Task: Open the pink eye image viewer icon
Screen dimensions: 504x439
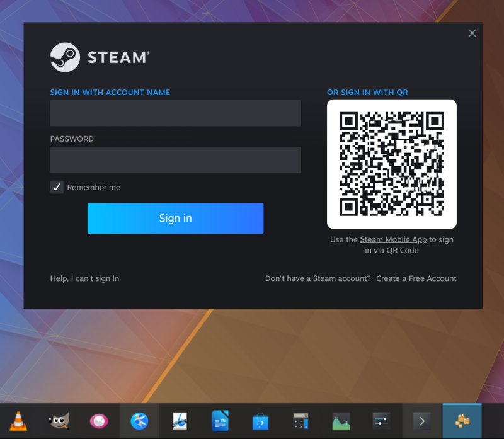Action: tap(99, 421)
